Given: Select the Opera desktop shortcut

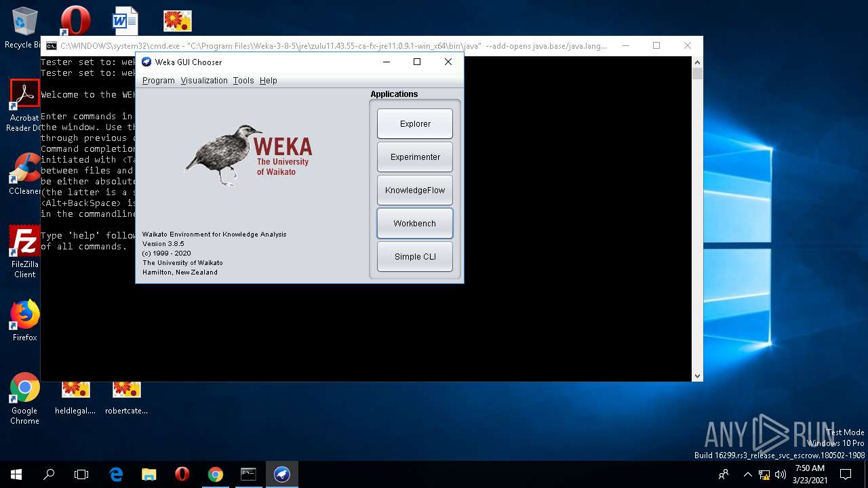Looking at the screenshot, I should (x=75, y=20).
